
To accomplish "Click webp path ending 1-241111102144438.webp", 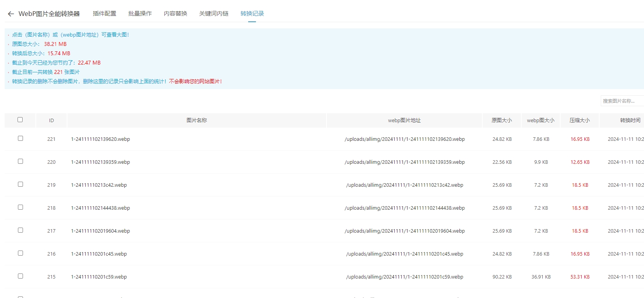I will pyautogui.click(x=404, y=208).
